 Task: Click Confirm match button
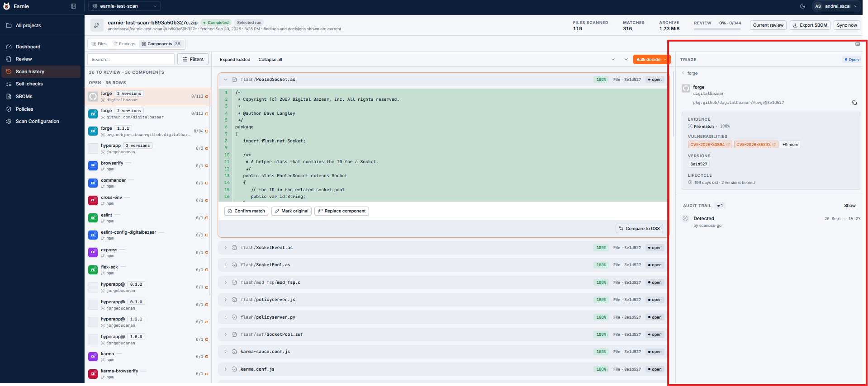(247, 211)
